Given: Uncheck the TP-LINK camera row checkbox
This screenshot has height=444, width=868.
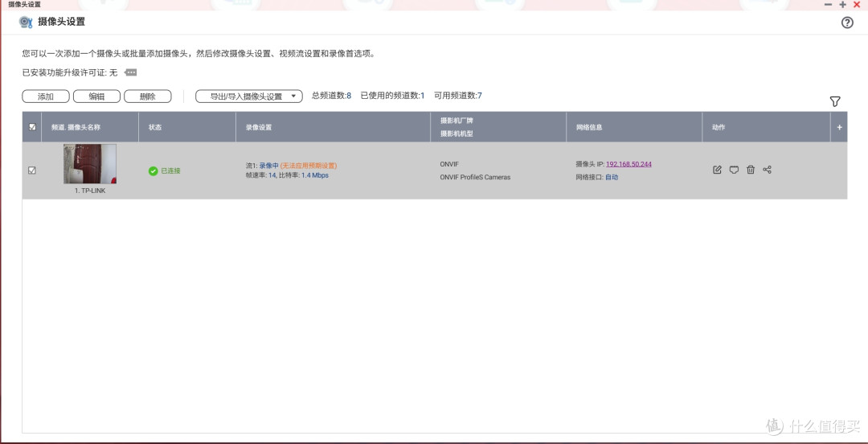Looking at the screenshot, I should 32,171.
